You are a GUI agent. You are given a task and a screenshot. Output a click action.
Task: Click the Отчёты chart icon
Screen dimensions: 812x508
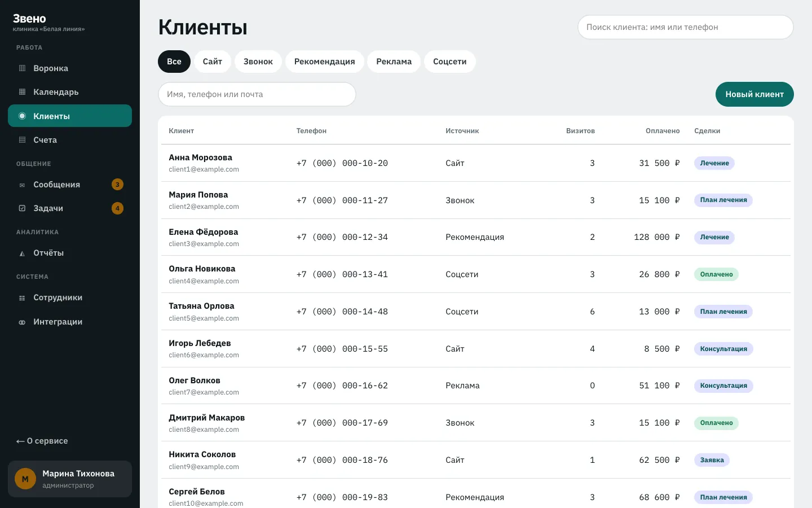23,253
